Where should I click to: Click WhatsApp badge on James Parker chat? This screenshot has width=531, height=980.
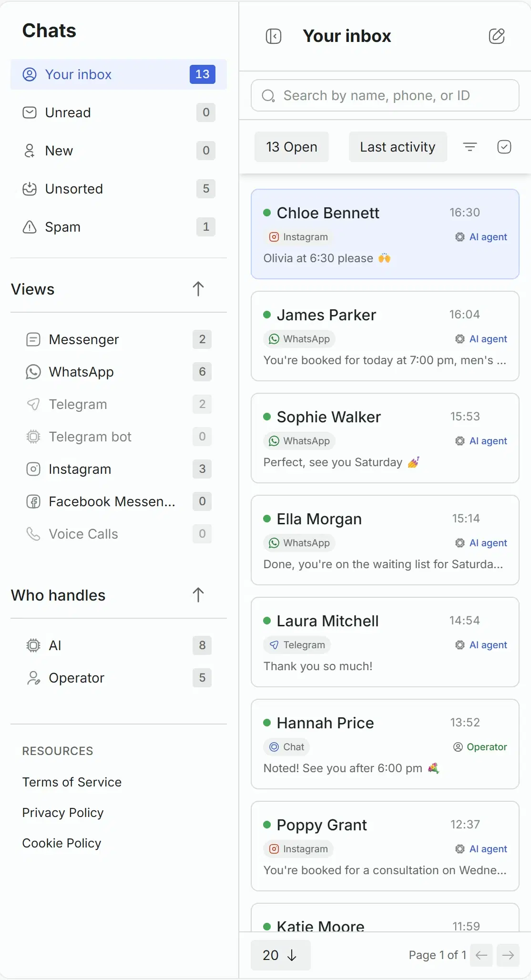pyautogui.click(x=299, y=339)
